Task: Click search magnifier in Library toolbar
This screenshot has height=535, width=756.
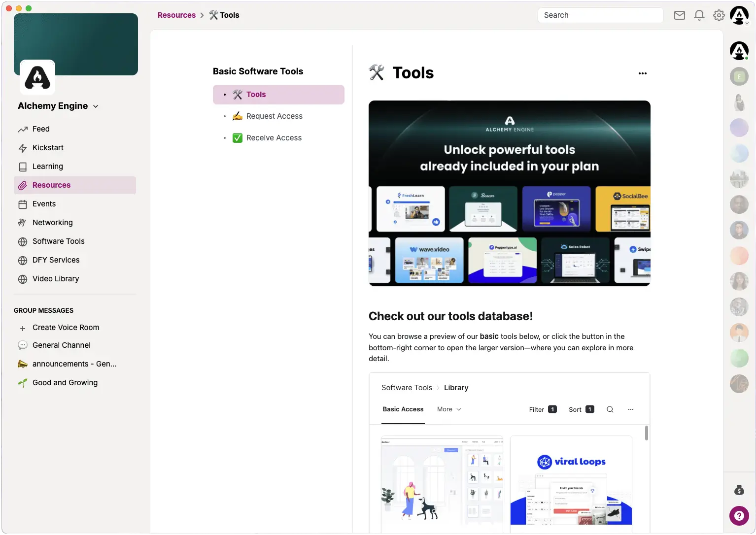Action: pyautogui.click(x=610, y=409)
